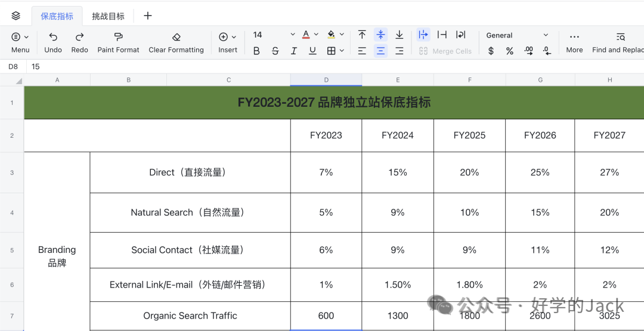The width and height of the screenshot is (644, 331).
Task: Toggle underline formatting
Action: (x=312, y=51)
